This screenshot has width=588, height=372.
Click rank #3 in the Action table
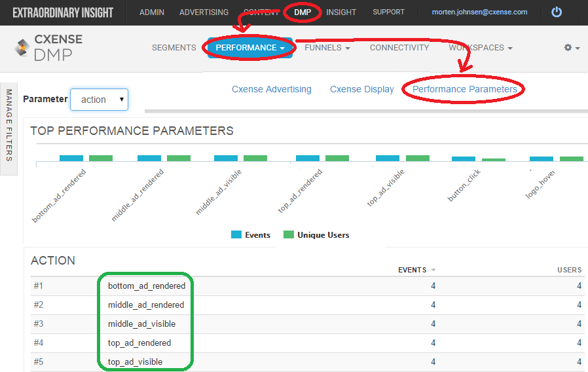(x=38, y=324)
